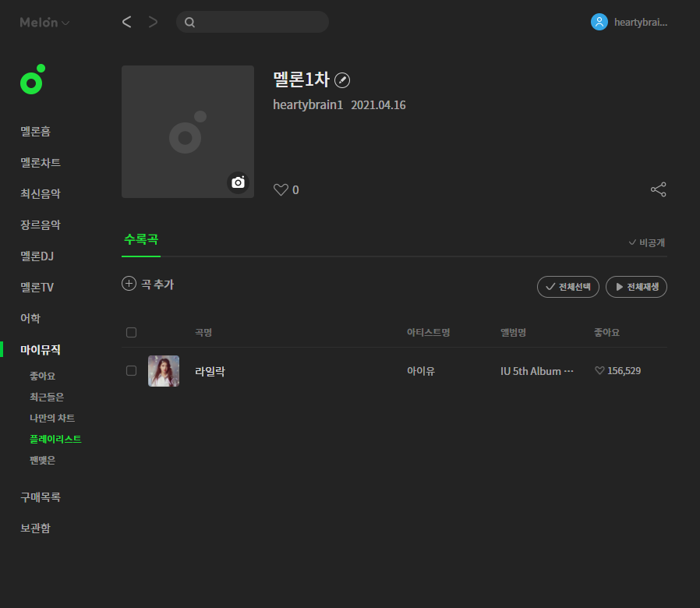This screenshot has width=700, height=608.
Task: Open 최신음악 in the sidebar
Action: click(x=41, y=194)
